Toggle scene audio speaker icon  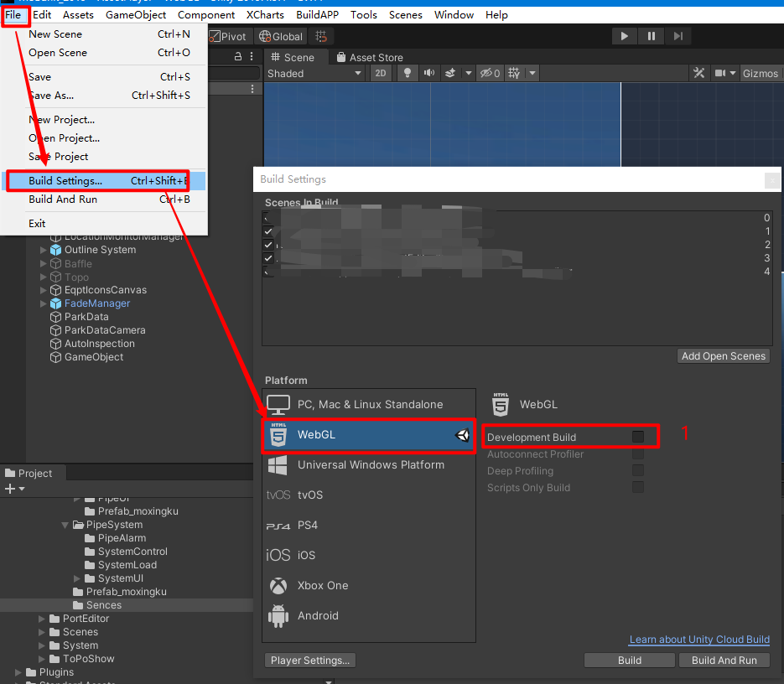point(429,74)
